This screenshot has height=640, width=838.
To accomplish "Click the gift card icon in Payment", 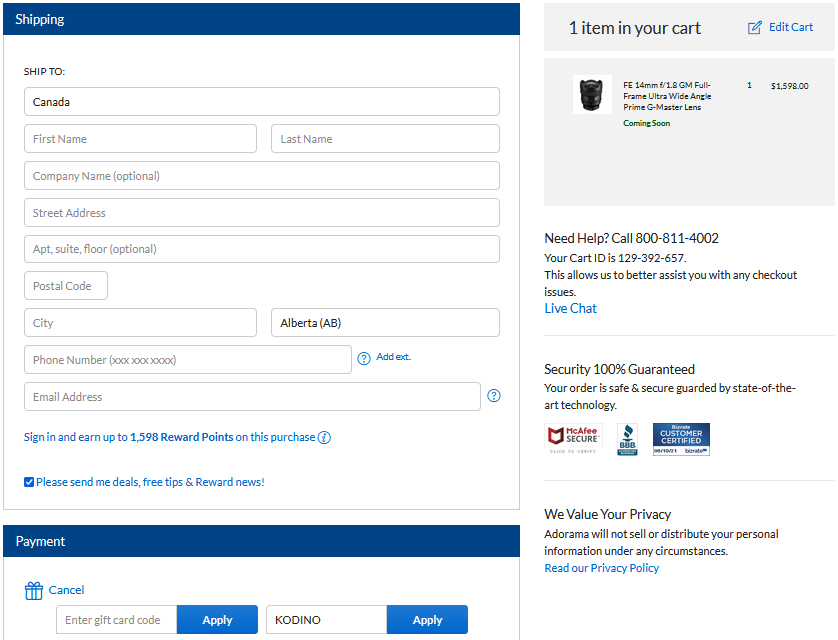I will tap(34, 590).
